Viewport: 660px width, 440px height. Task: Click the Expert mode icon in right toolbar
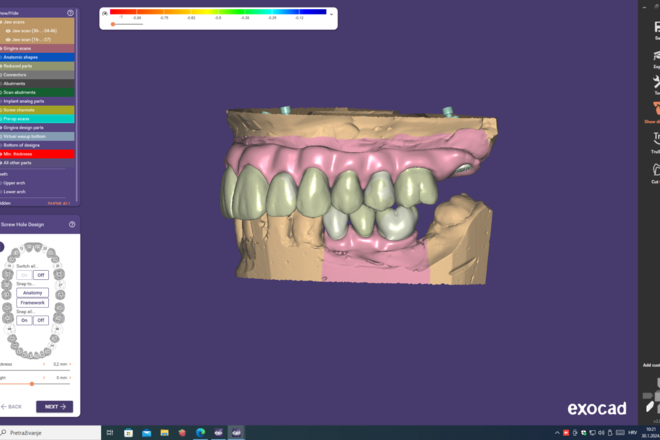coord(655,55)
